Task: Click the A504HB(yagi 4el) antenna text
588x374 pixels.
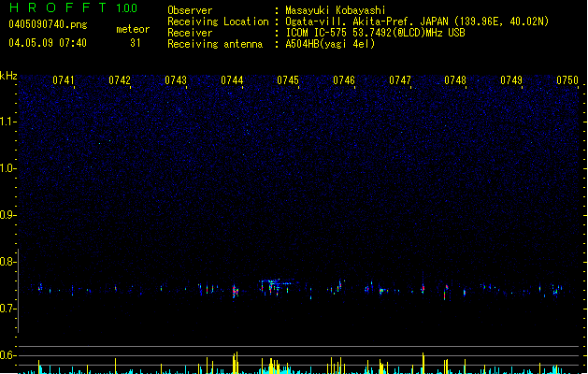Action: pyautogui.click(x=330, y=44)
